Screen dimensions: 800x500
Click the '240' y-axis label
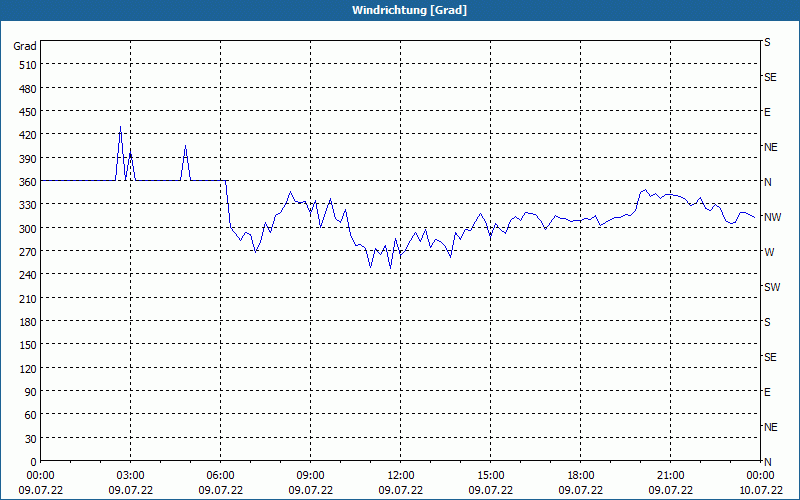point(28,276)
